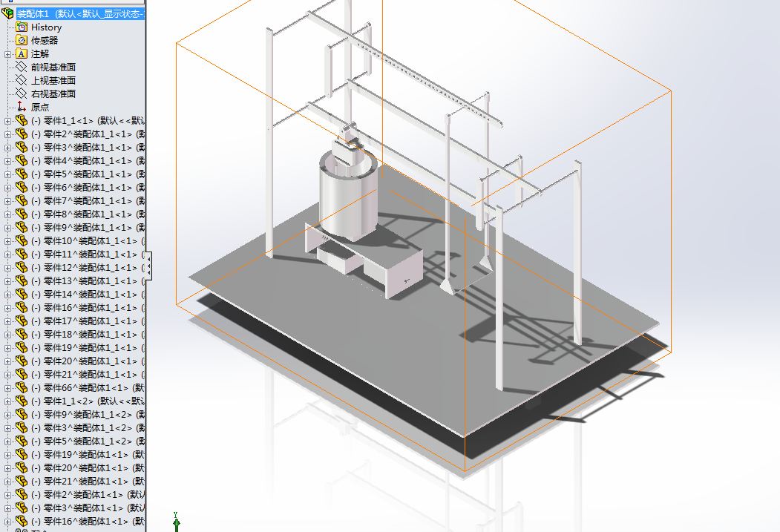Click the part icon for 零件9^装配体1_1<1>
This screenshot has width=780, height=532.
pos(22,227)
